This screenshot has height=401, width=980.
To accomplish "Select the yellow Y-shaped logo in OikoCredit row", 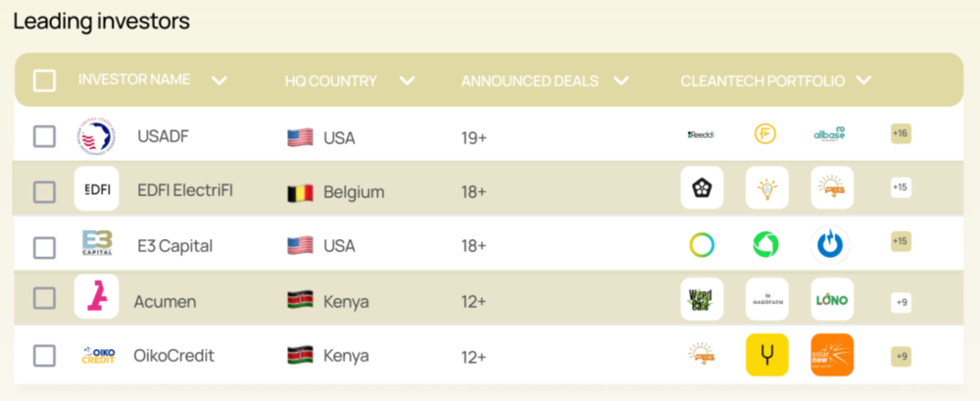I will pos(767,355).
